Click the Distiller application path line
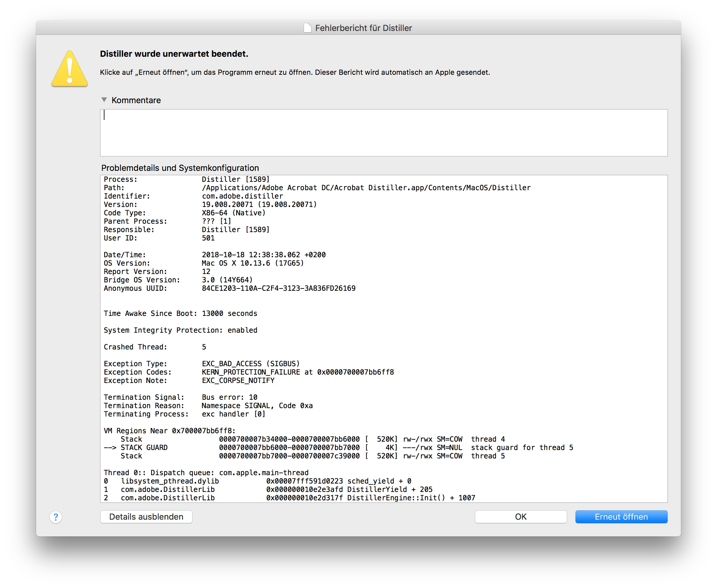Image resolution: width=717 pixels, height=588 pixels. 366,188
